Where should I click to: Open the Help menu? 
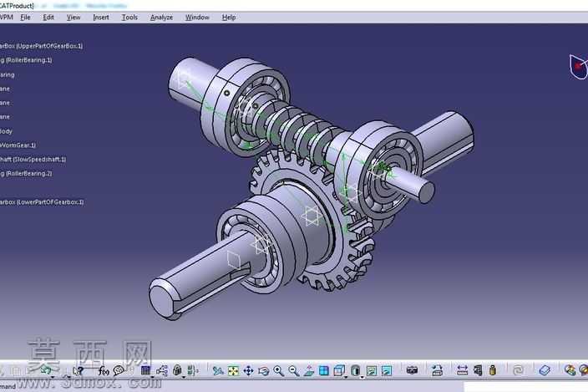(229, 18)
